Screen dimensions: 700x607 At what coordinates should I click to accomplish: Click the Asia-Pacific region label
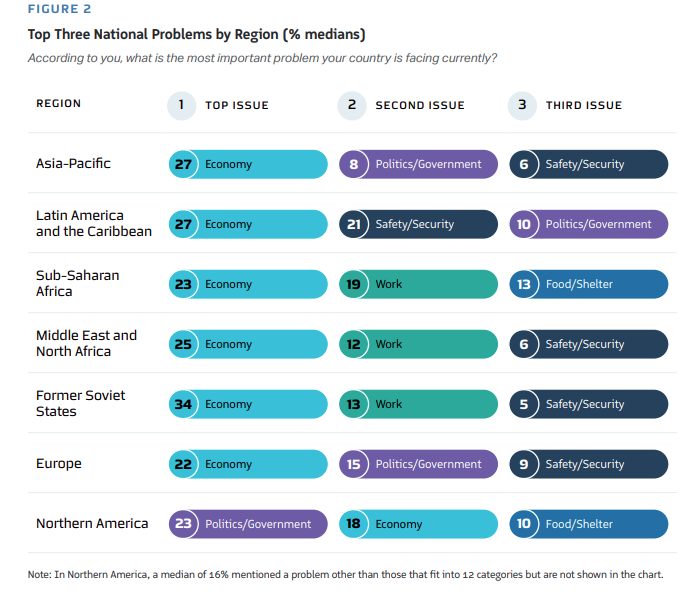coord(74,163)
